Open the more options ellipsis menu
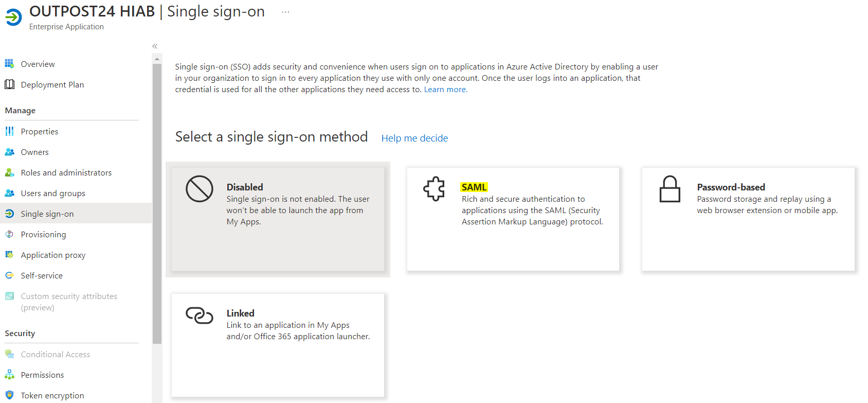Viewport: 868px width, 403px height. click(285, 12)
